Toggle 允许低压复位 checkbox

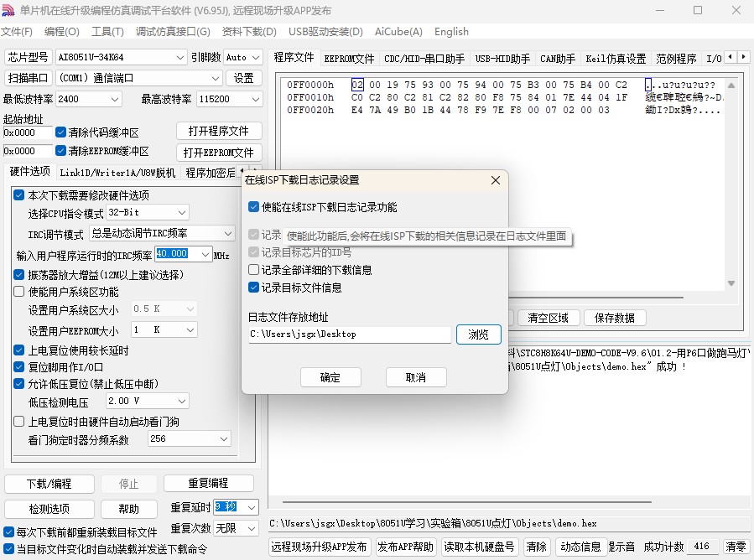tap(18, 384)
